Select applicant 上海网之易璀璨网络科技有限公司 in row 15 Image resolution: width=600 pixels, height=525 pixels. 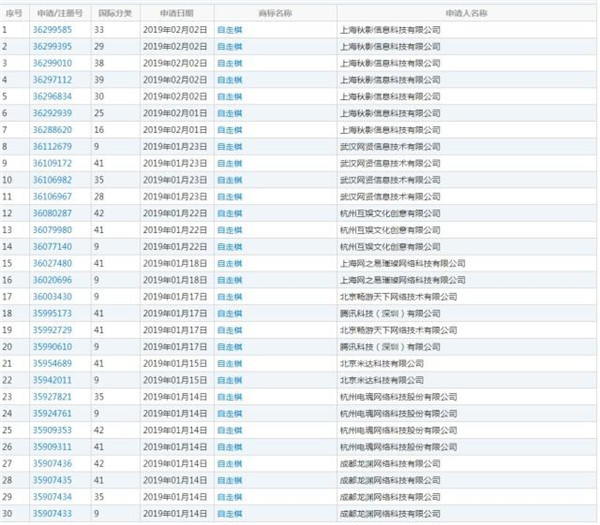403,263
